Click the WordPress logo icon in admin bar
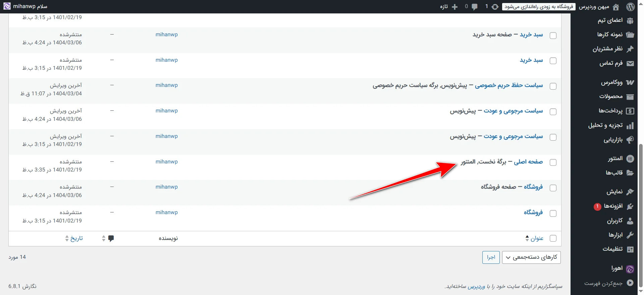644x295 pixels. [x=630, y=7]
